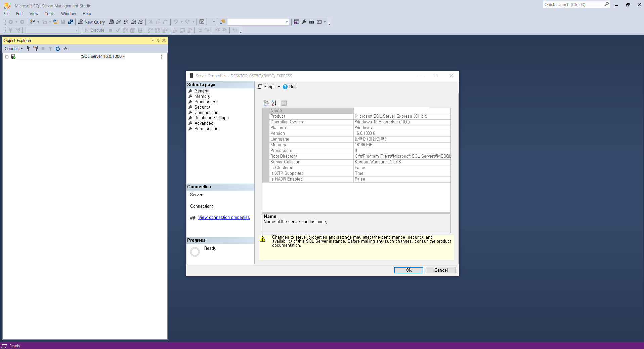Viewport: 644px width, 349px height.
Task: Open the Script dropdown arrow
Action: click(x=279, y=87)
